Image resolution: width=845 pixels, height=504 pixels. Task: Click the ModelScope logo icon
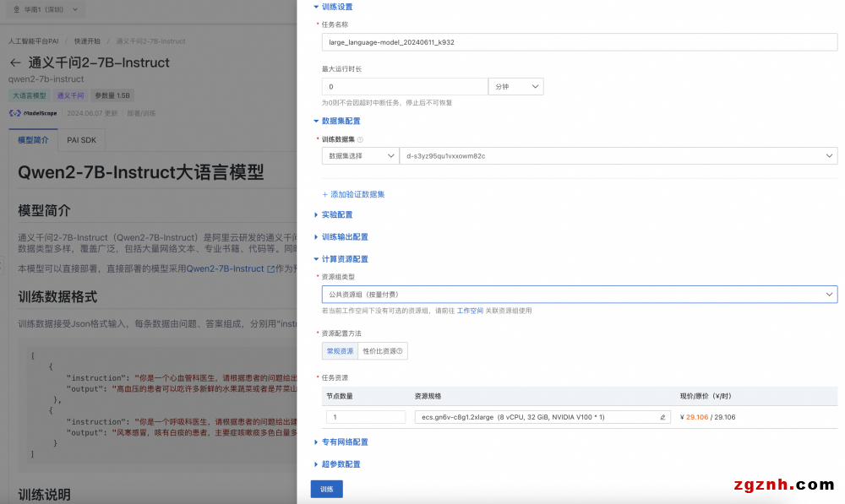point(15,112)
